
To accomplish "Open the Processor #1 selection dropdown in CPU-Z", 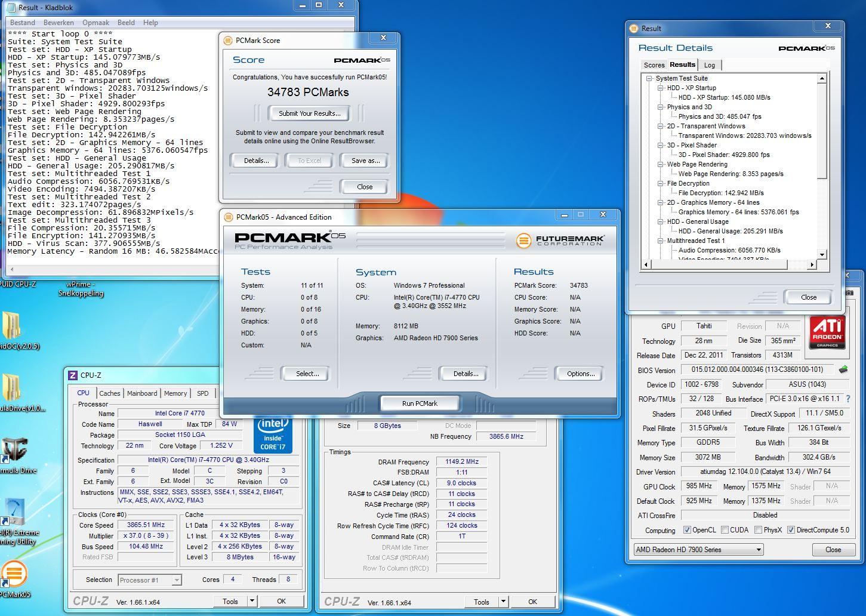I will point(149,580).
